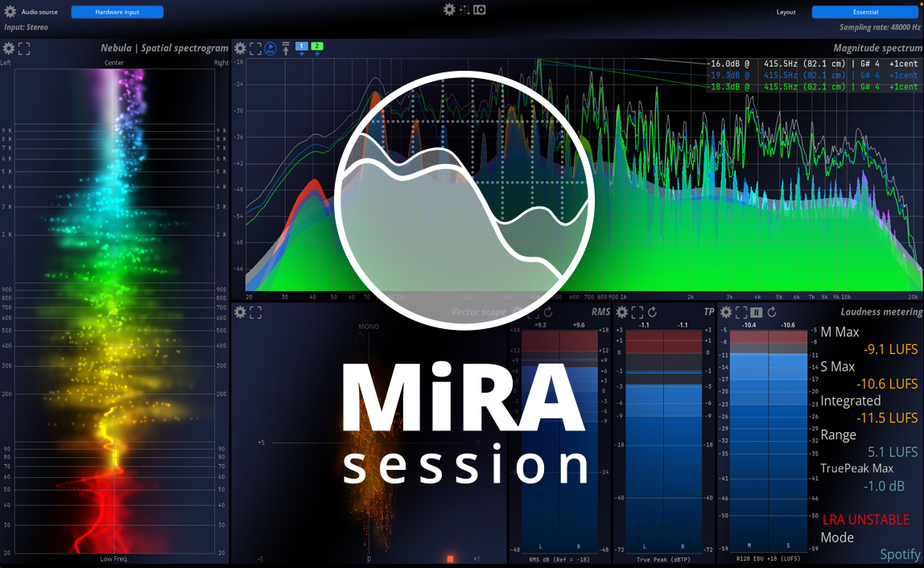Enable the peak hold arrow in spectrum toolbar

point(285,47)
